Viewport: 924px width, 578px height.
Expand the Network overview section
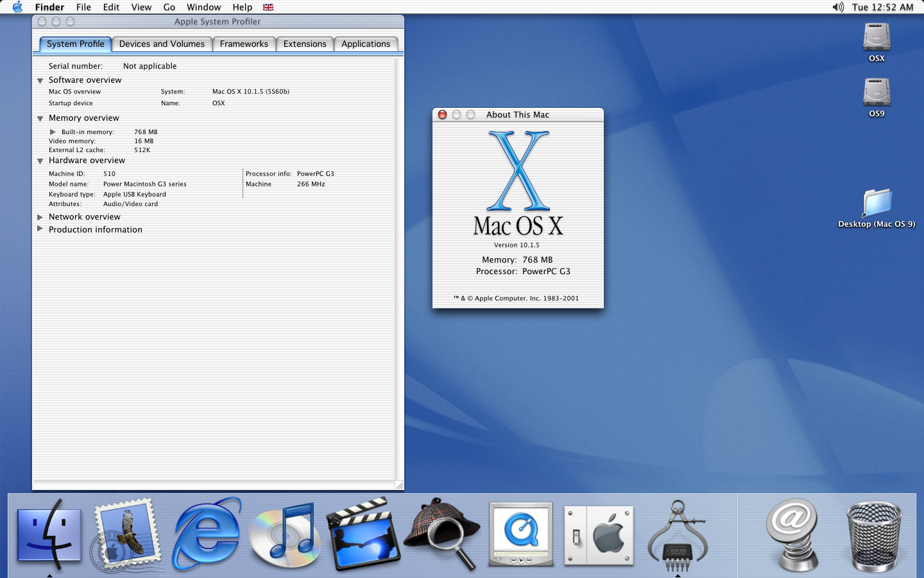pyautogui.click(x=40, y=217)
